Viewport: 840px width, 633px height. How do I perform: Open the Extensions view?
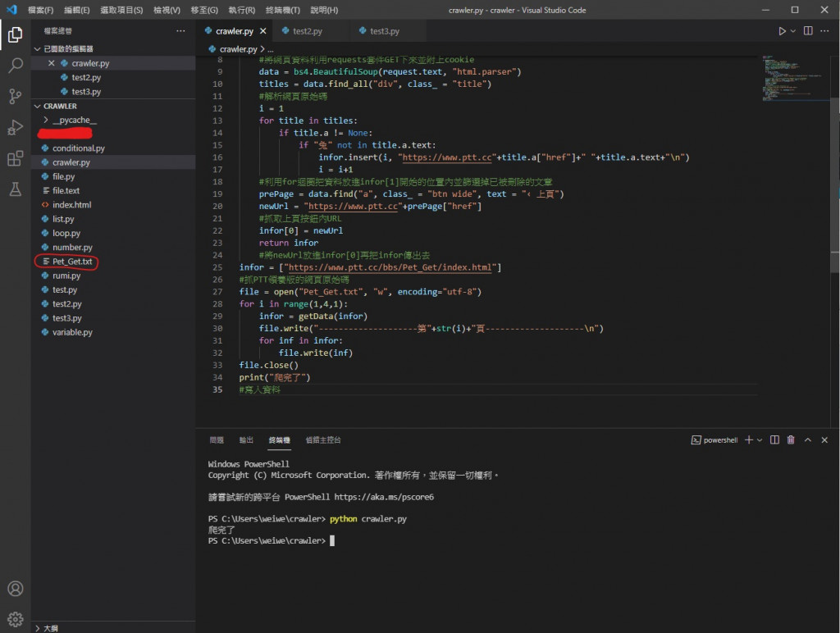(15, 158)
